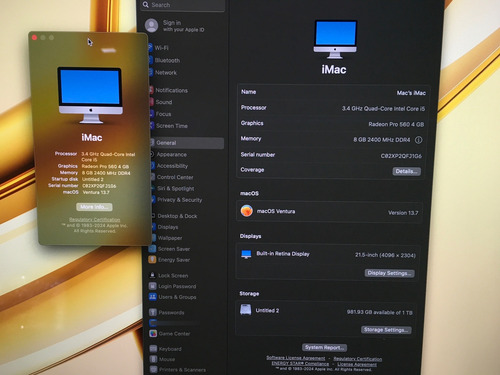
Task: Click the large iMac image in settings
Action: 335,39
